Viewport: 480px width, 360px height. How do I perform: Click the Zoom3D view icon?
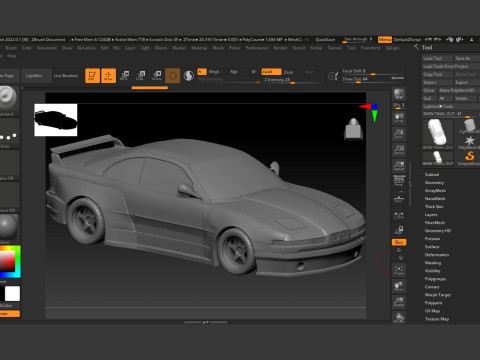[x=399, y=302]
